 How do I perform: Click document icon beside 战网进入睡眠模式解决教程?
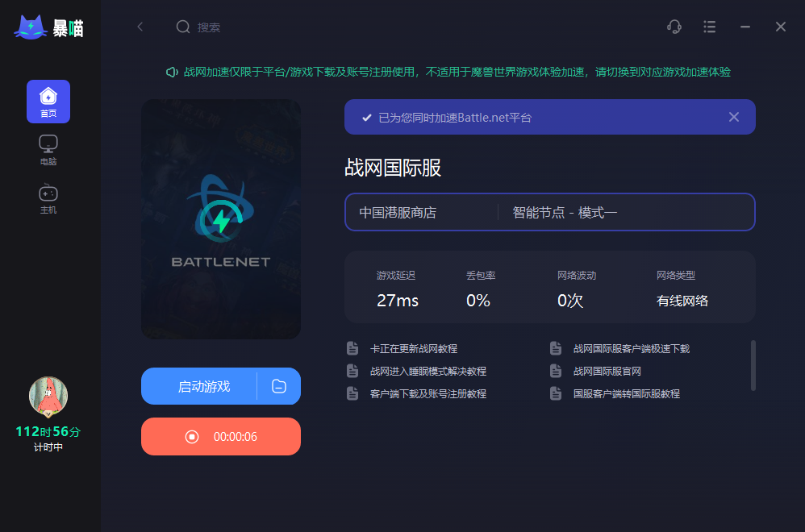coord(352,371)
